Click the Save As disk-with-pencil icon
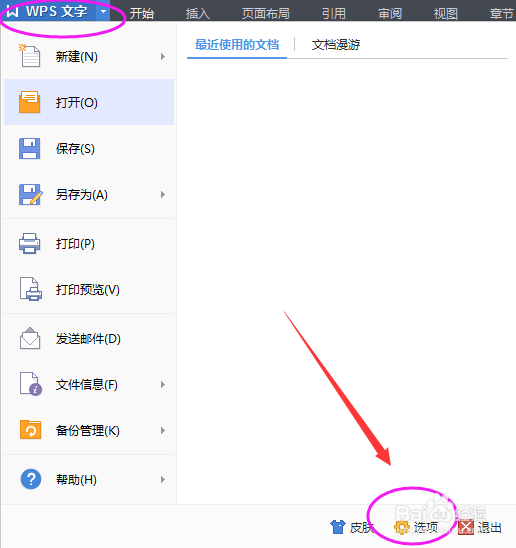 pos(30,194)
